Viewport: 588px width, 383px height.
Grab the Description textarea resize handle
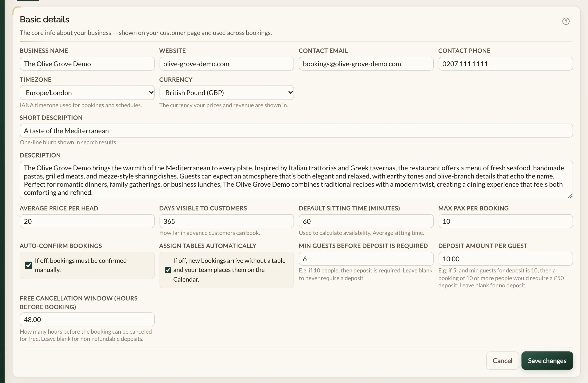570,196
